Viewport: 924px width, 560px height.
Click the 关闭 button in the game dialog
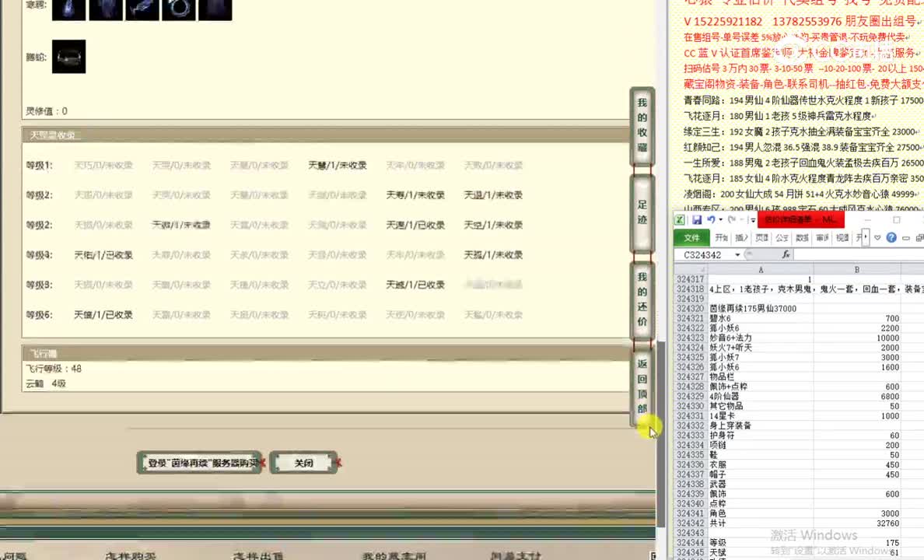click(303, 462)
